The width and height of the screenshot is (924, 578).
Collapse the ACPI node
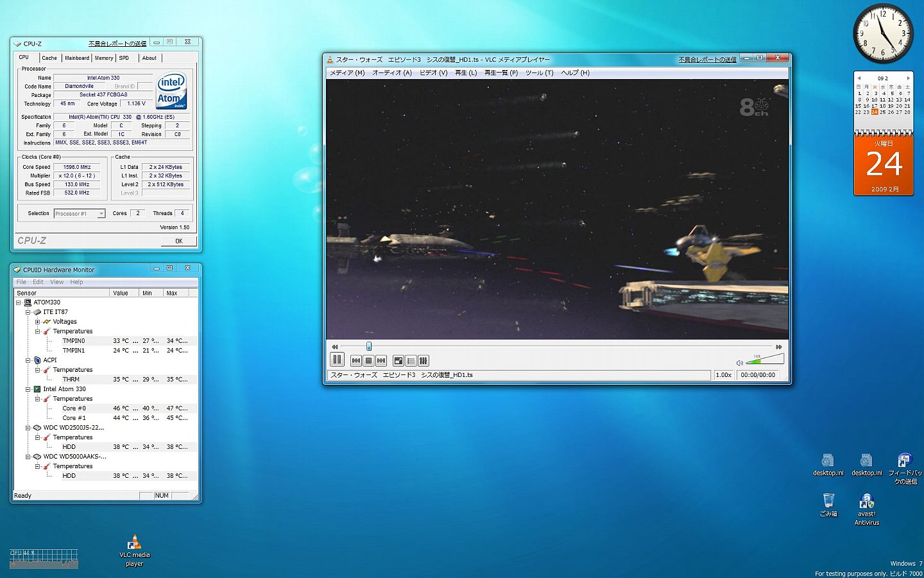(28, 360)
